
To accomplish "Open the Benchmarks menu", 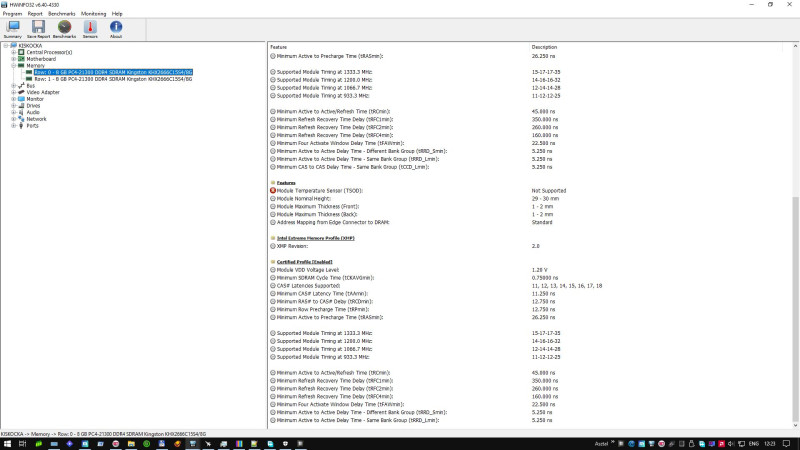I will 62,14.
